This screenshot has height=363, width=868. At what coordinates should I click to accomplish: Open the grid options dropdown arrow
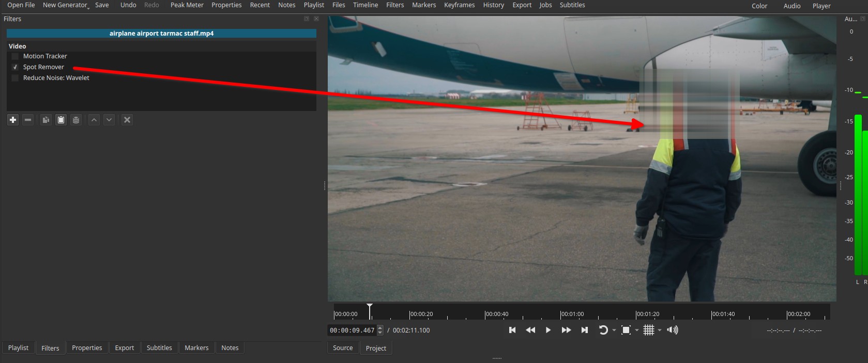coord(660,330)
